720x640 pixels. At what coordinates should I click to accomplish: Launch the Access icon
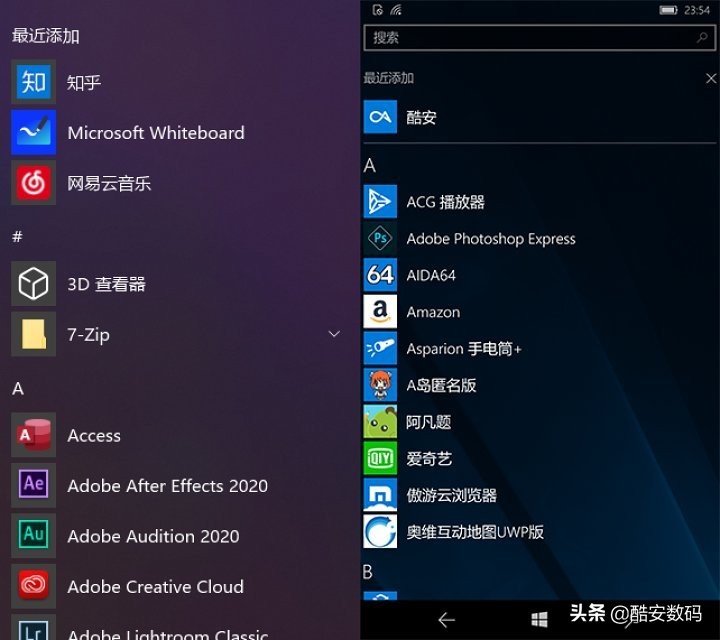click(x=34, y=435)
